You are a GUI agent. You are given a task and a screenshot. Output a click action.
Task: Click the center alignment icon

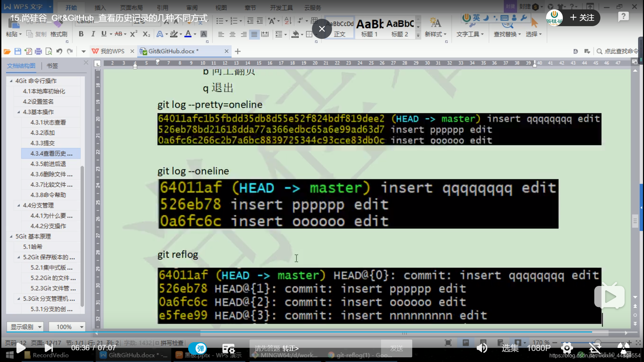click(x=232, y=34)
